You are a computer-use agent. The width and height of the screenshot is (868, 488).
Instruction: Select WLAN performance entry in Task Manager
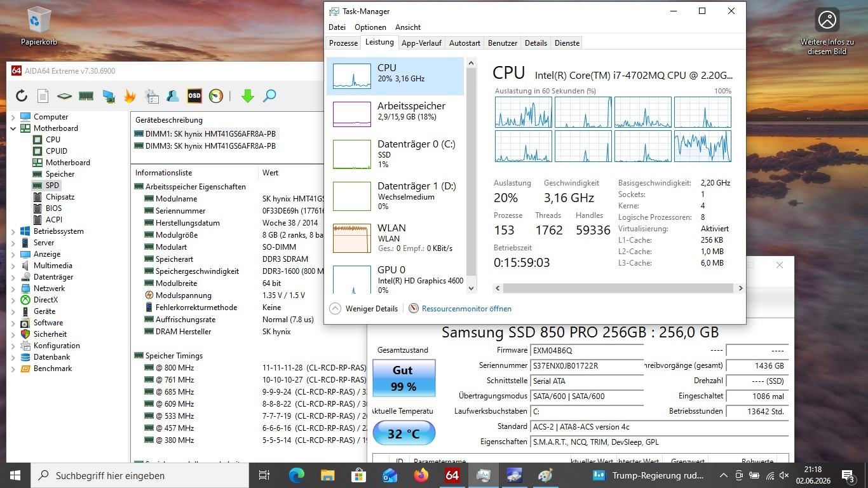point(396,238)
